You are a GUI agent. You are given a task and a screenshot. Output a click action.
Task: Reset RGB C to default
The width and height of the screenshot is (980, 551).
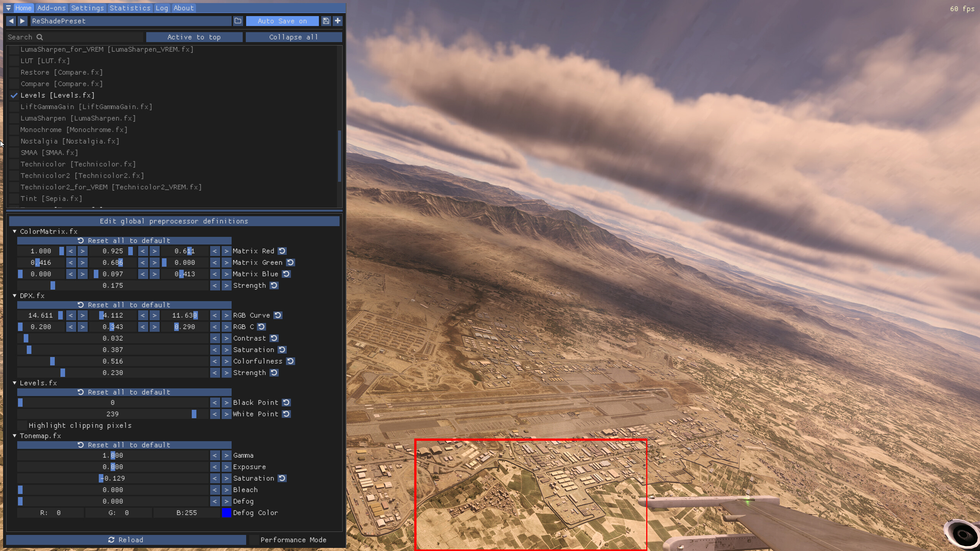point(261,327)
